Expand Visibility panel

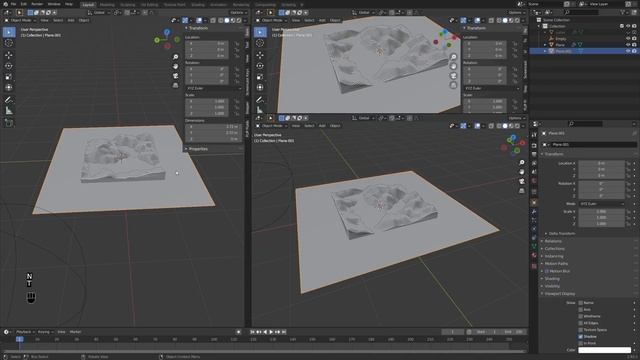552,286
